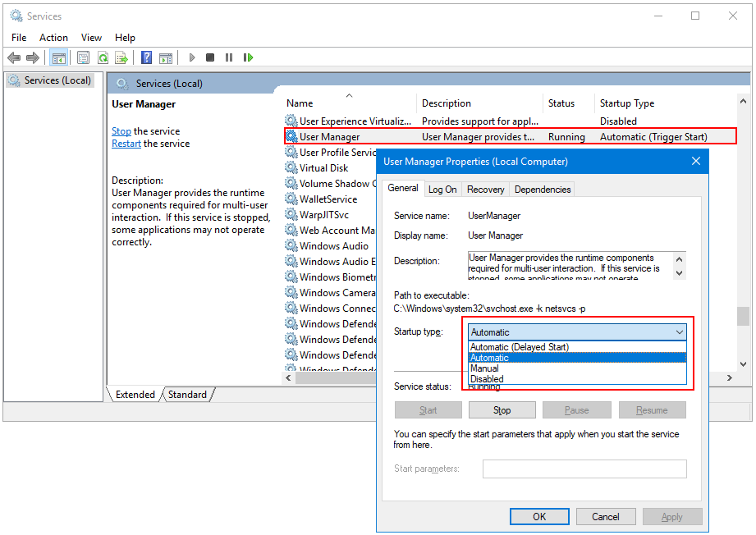Pick Disabled from Startup type options
756x535 pixels.
[x=487, y=379]
